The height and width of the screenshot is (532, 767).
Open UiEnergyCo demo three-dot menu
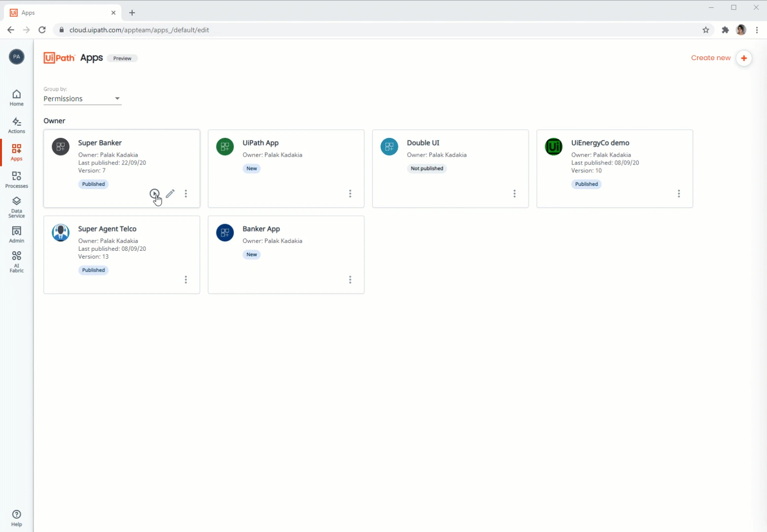coord(679,194)
